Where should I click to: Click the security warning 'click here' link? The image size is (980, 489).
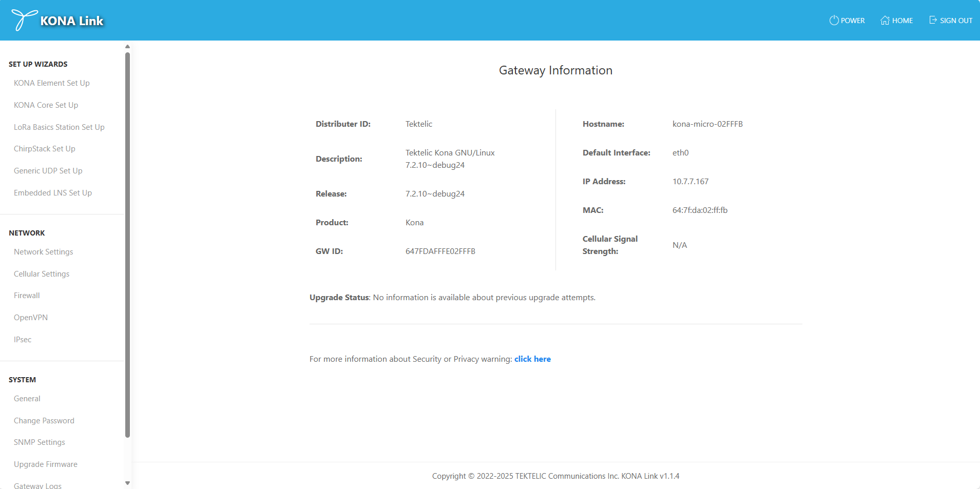532,359
